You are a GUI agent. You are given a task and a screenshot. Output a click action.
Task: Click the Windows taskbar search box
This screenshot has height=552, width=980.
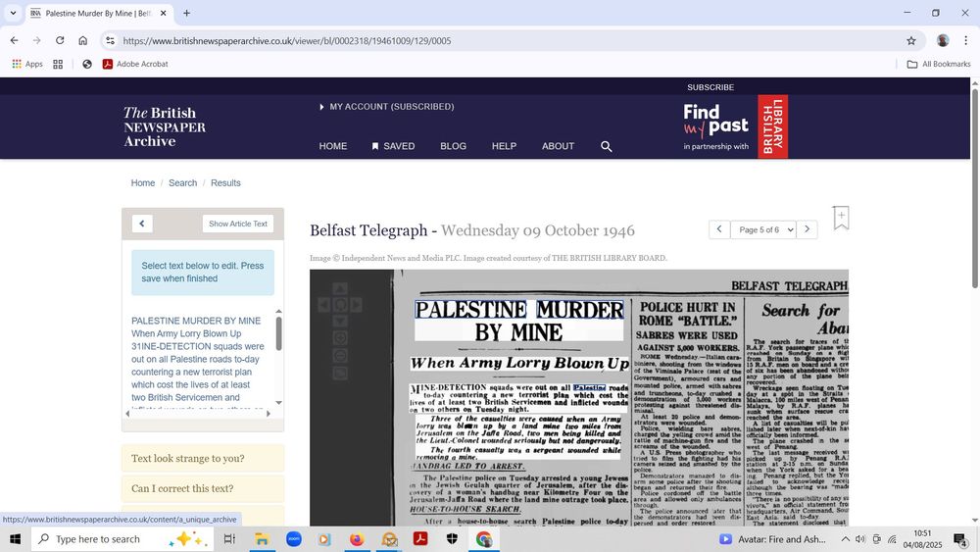[122, 539]
